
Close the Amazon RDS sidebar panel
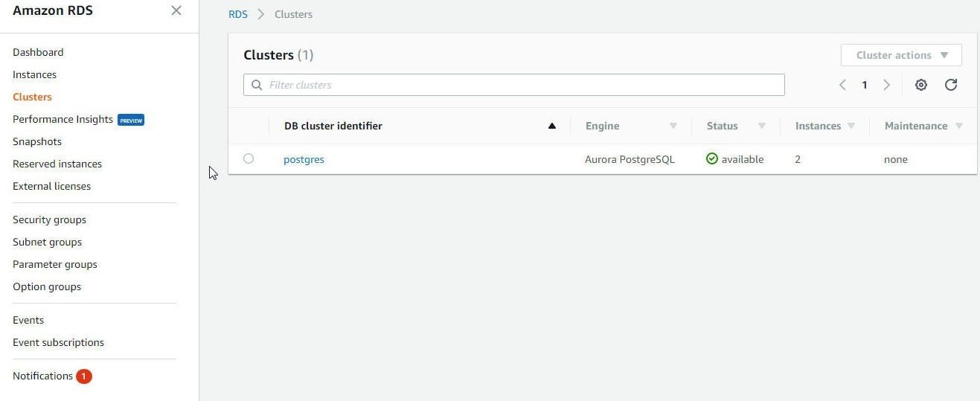pos(176,10)
